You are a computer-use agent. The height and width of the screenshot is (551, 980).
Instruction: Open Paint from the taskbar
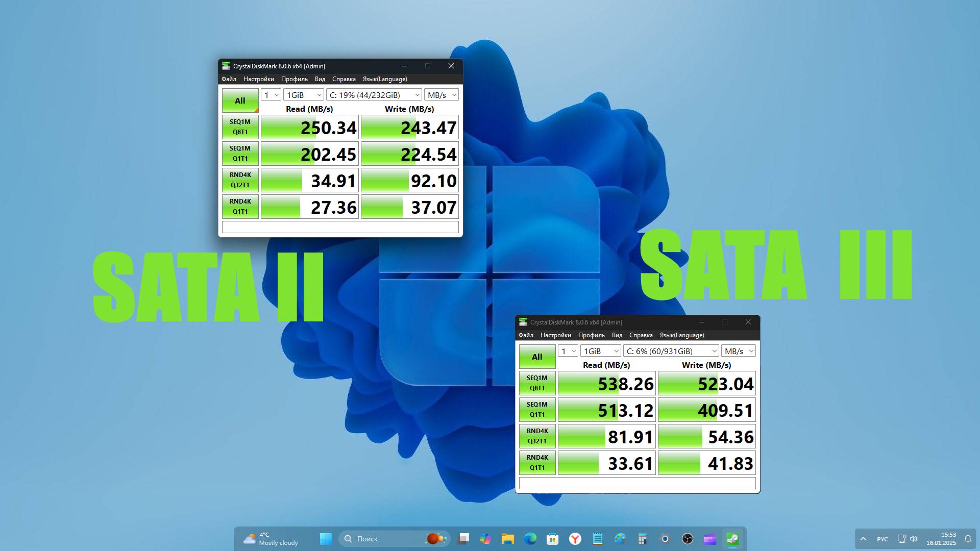620,538
